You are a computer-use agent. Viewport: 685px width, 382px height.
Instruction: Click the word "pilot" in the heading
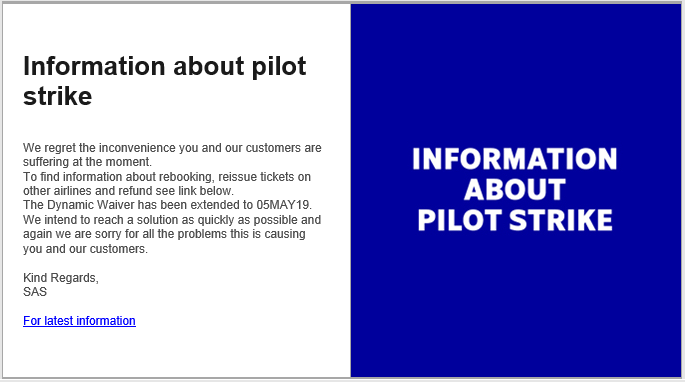tap(279, 66)
